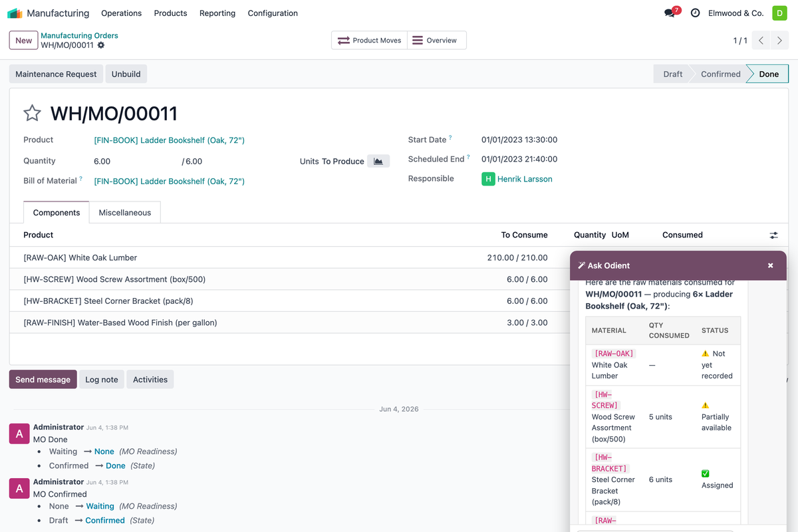Image resolution: width=798 pixels, height=532 pixels.
Task: Open the Products menu
Action: (170, 13)
